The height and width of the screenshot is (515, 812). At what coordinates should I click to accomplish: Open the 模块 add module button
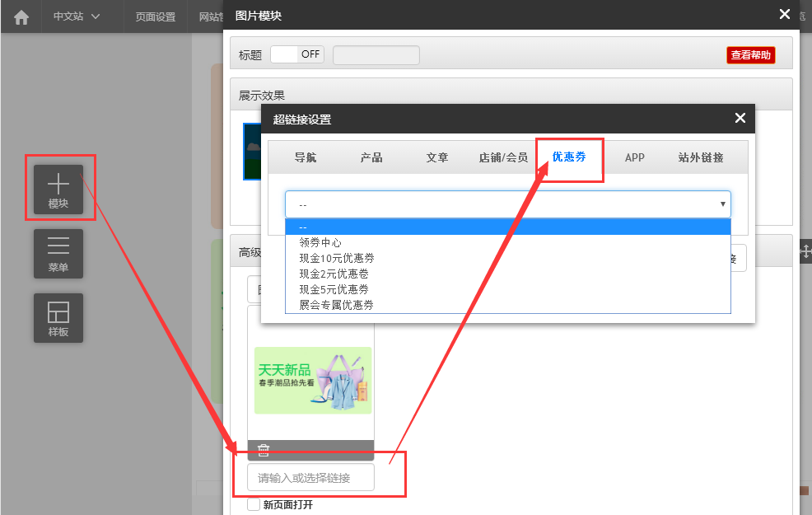coord(58,190)
